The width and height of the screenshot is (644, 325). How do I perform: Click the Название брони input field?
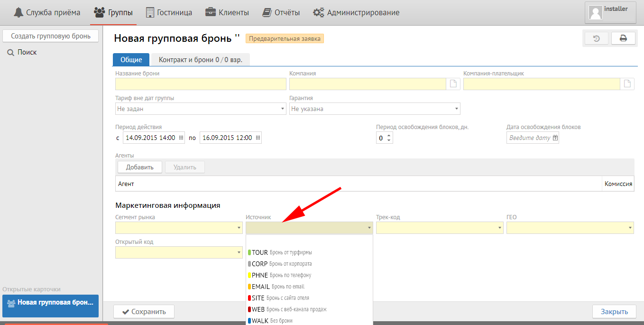[201, 84]
